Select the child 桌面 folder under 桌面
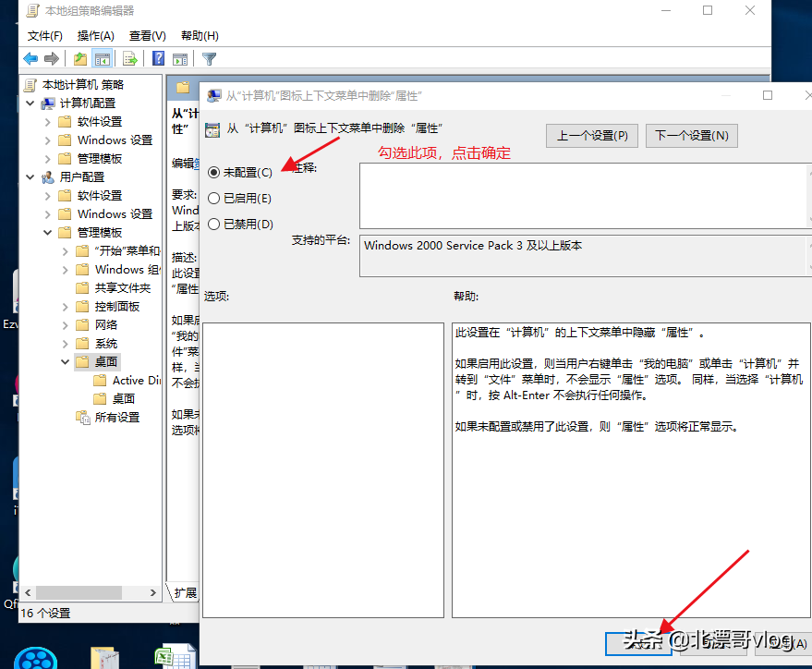The image size is (812, 669). pos(124,399)
